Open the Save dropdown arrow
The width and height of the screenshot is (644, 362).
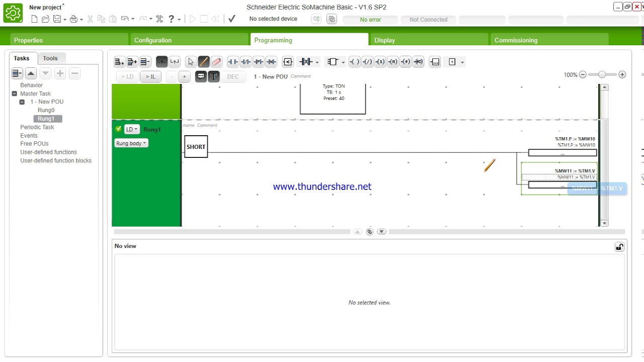pos(65,20)
